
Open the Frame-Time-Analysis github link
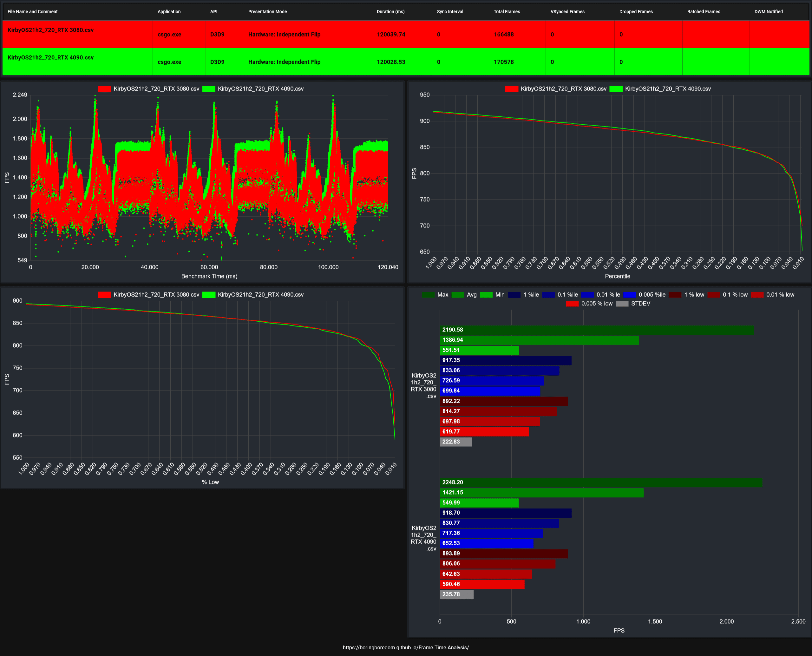(405, 647)
